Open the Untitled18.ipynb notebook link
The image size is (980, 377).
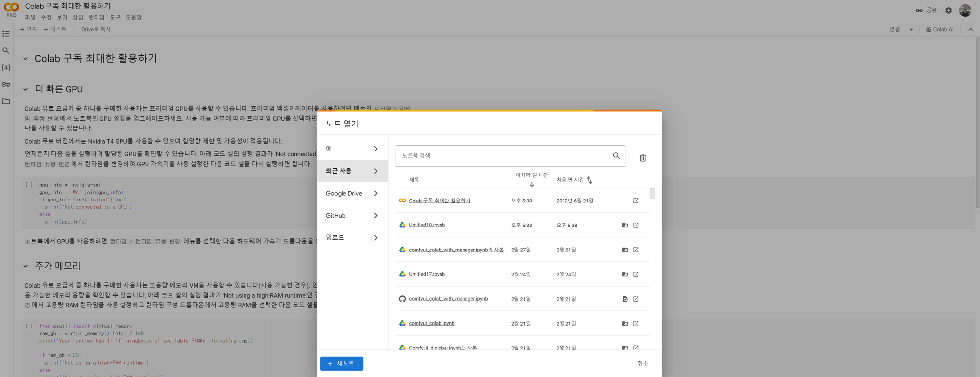427,225
